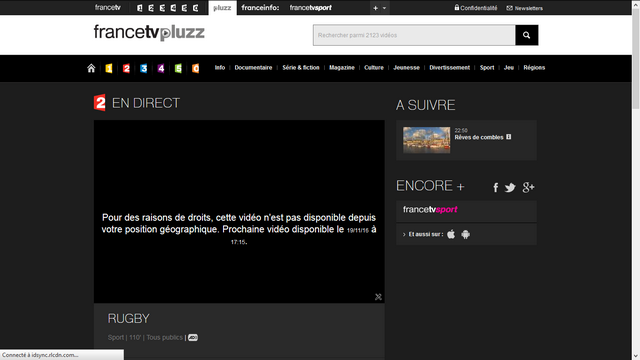The width and height of the screenshot is (640, 360).
Task: Click the "Et aussi sur :" label
Action: tap(426, 234)
